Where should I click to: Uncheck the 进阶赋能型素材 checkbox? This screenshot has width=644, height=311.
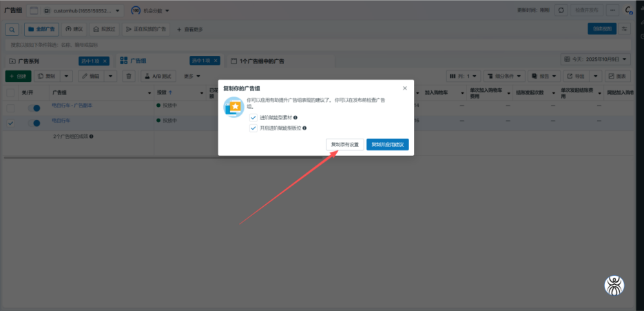[x=253, y=118]
